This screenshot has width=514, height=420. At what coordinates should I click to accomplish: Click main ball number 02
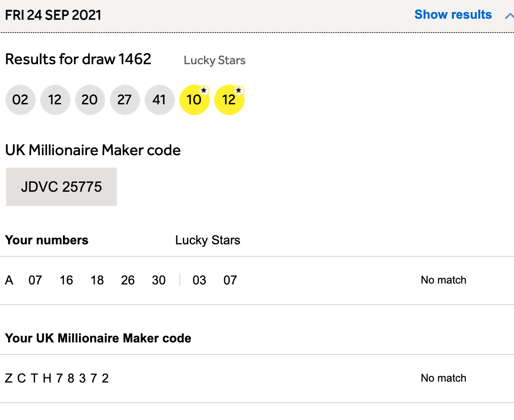tap(20, 99)
